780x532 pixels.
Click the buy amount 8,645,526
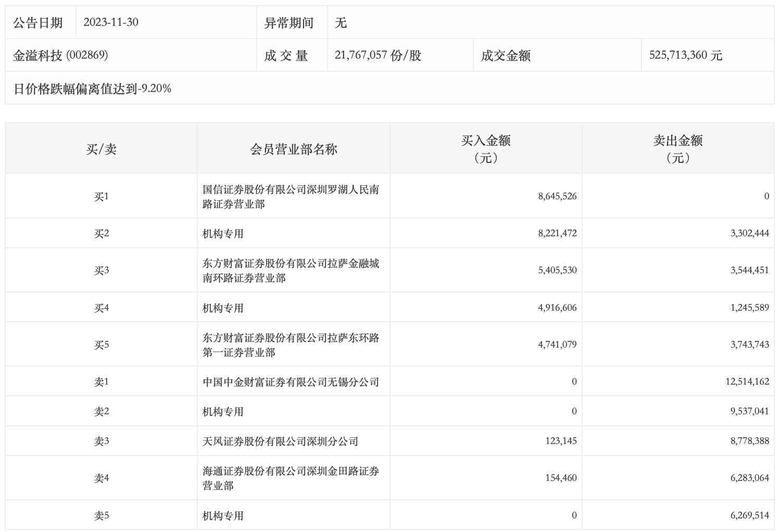[x=557, y=196]
